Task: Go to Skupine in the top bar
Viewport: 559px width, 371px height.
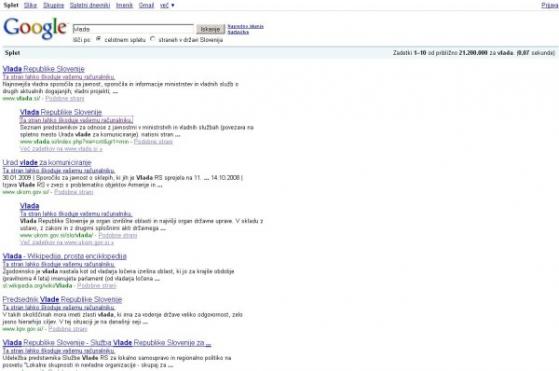Action: pyautogui.click(x=53, y=5)
